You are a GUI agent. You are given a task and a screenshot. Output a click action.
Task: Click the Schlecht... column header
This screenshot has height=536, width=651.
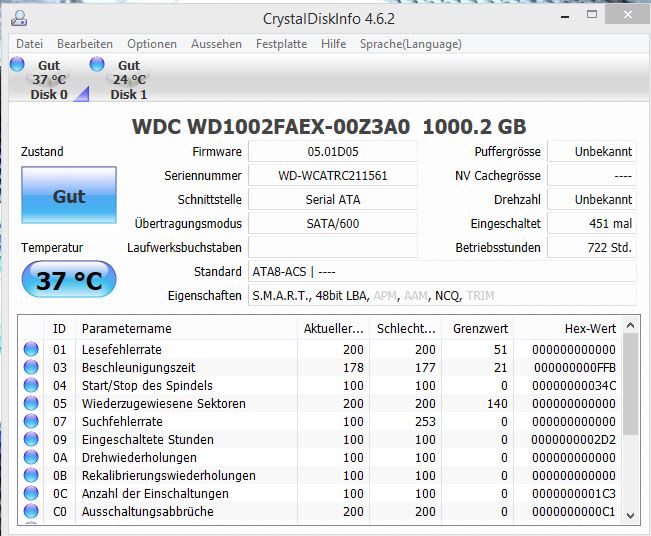[x=406, y=328]
